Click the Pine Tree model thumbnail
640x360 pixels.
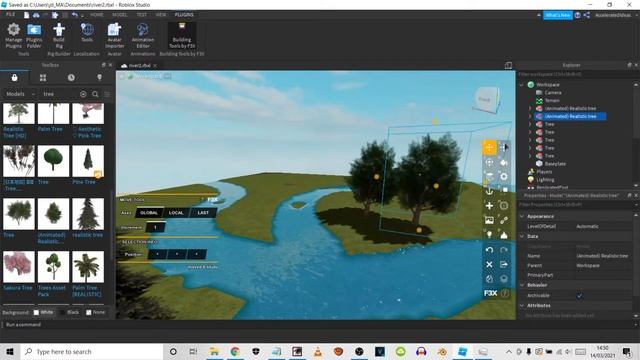88,161
